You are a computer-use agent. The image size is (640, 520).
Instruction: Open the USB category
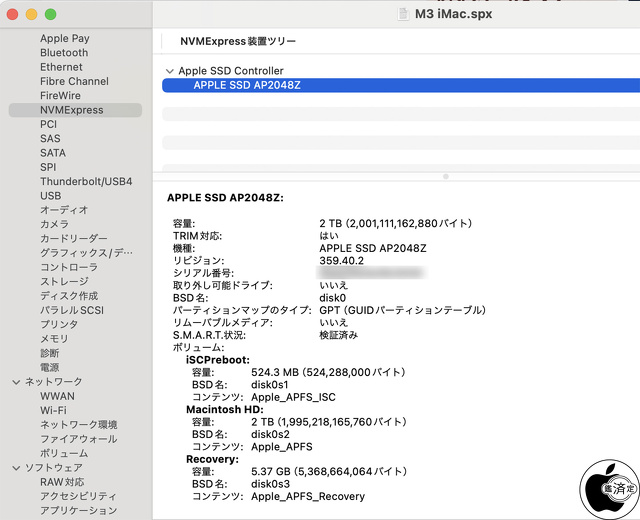pos(51,196)
